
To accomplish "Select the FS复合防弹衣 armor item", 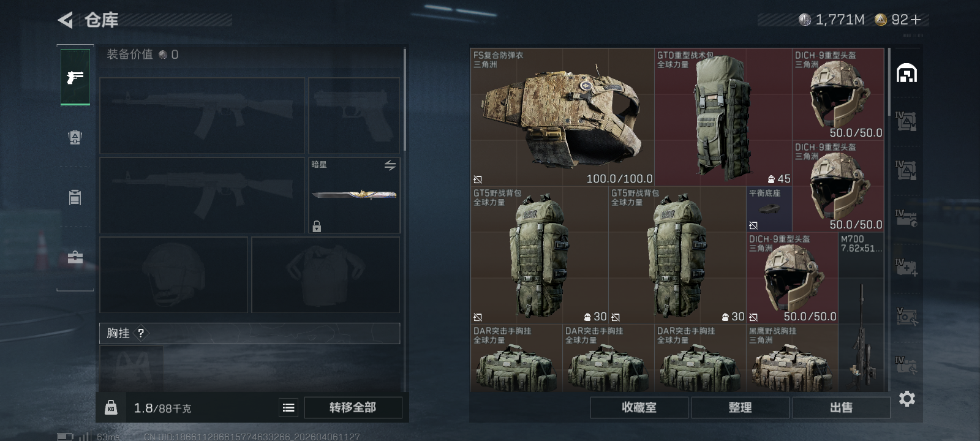I will coord(562,118).
